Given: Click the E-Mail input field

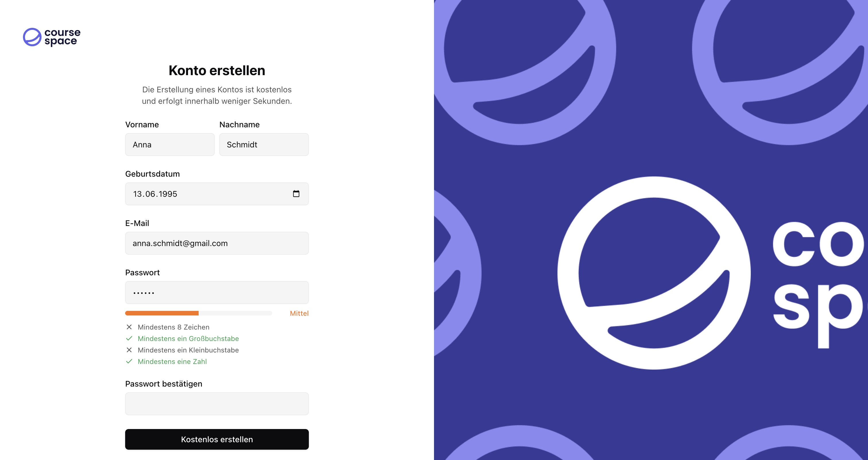Looking at the screenshot, I should coord(217,243).
